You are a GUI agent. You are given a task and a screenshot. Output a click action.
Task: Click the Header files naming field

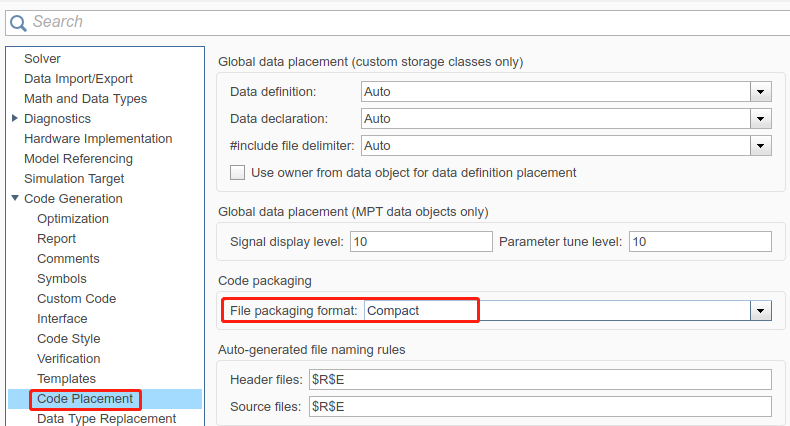(x=540, y=380)
